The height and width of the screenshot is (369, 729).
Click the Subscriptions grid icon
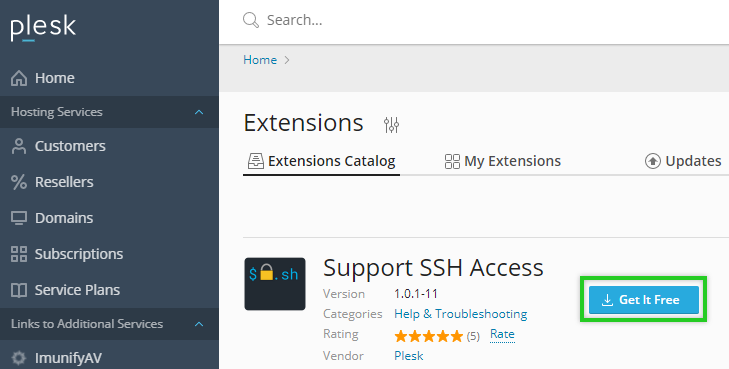(x=19, y=254)
